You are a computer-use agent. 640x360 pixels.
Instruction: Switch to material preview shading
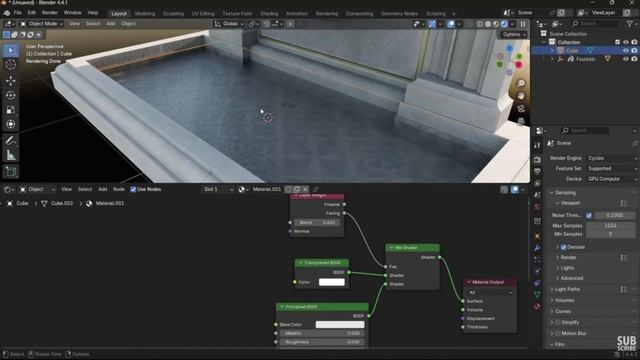tap(496, 24)
